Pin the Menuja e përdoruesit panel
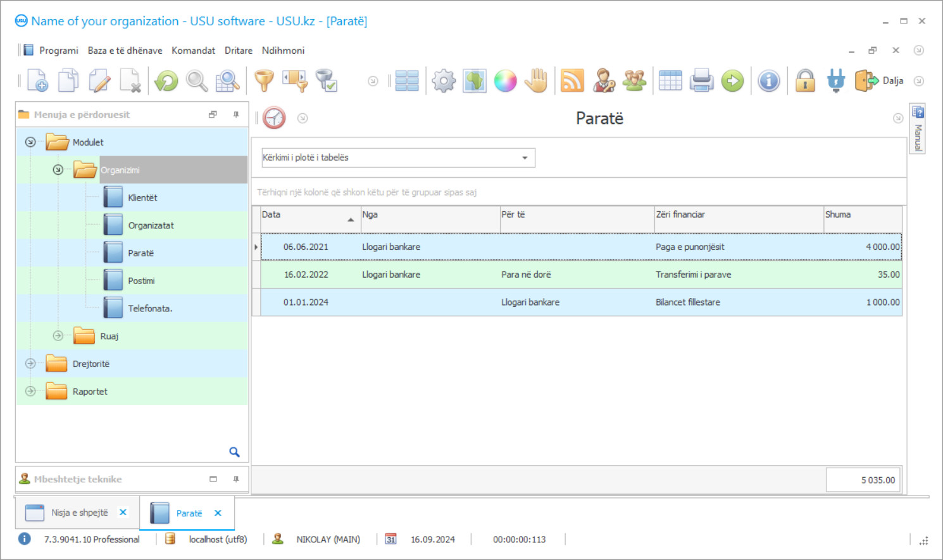The height and width of the screenshot is (560, 943). coord(236,115)
